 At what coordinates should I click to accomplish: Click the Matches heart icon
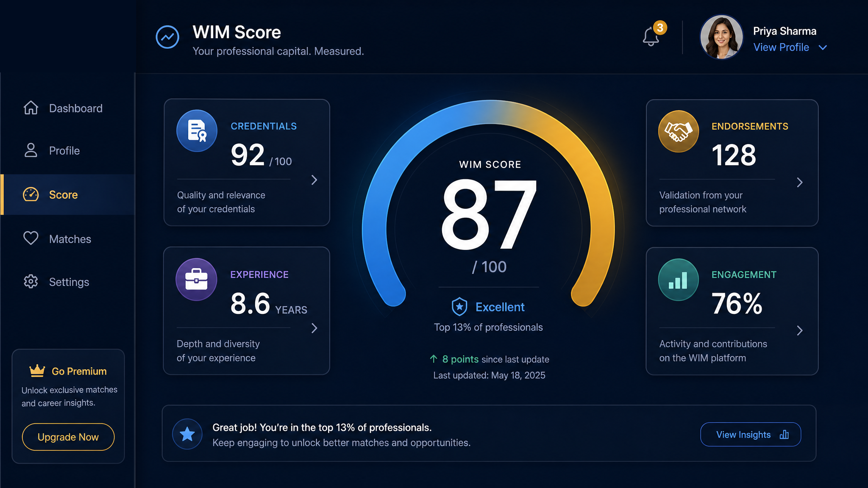[31, 238]
